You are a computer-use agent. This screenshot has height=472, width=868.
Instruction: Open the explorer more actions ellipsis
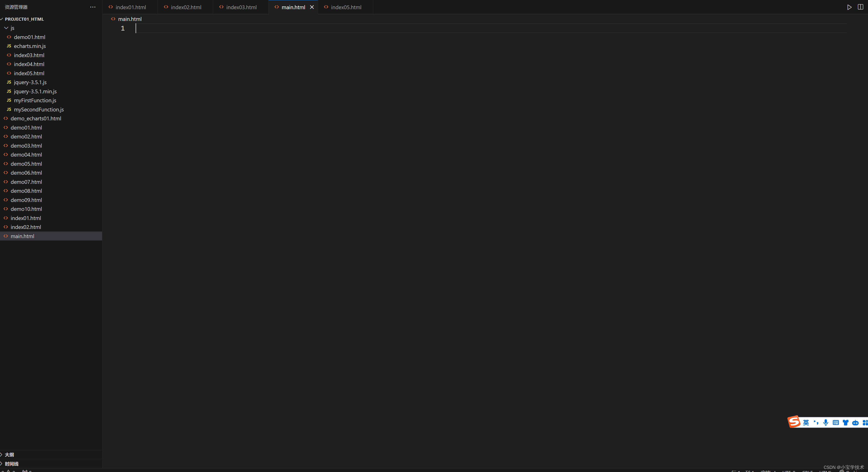point(93,7)
